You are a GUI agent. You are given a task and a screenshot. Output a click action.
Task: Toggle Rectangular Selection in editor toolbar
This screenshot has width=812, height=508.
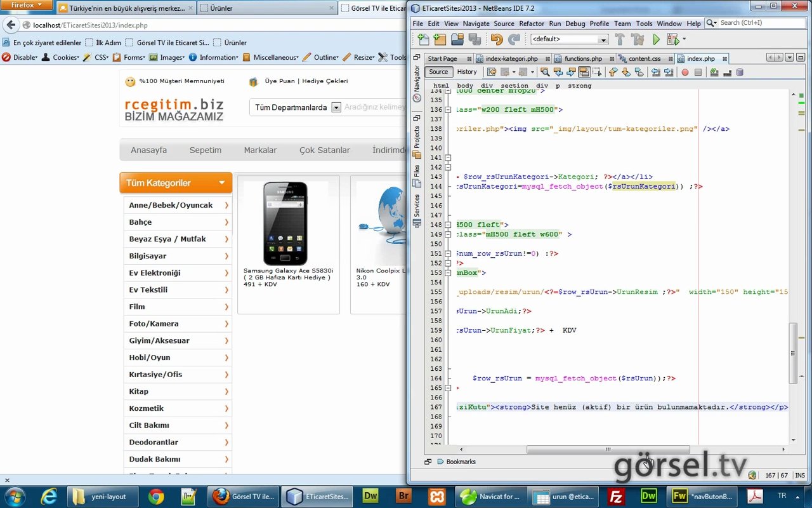click(x=597, y=72)
